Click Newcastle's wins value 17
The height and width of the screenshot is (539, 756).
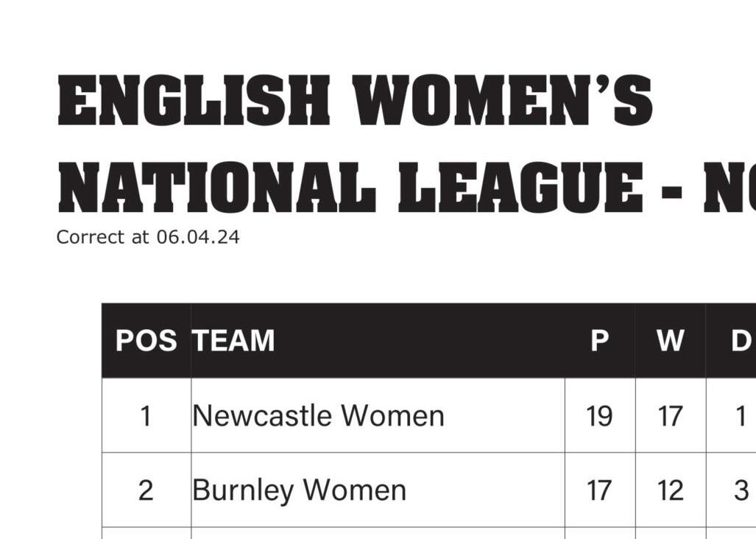click(x=670, y=416)
